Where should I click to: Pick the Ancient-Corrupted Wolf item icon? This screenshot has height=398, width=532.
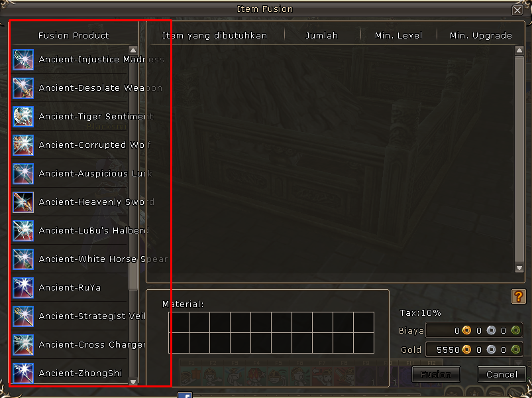(23, 145)
